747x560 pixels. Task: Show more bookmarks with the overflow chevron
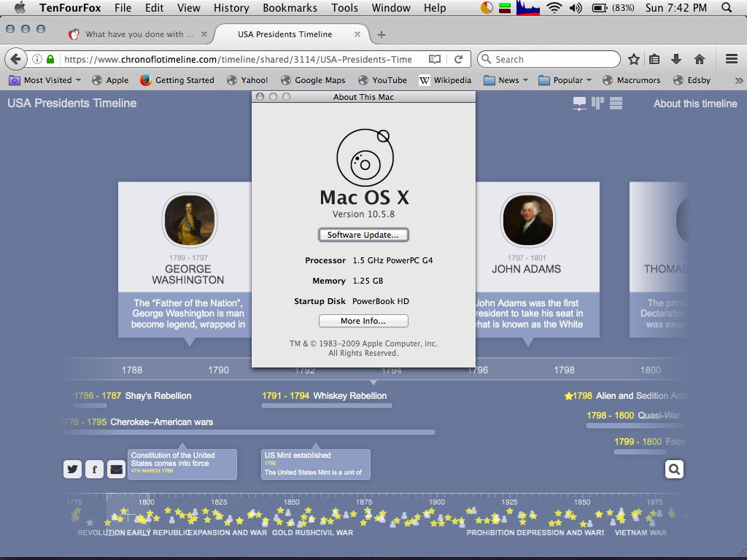tap(739, 80)
